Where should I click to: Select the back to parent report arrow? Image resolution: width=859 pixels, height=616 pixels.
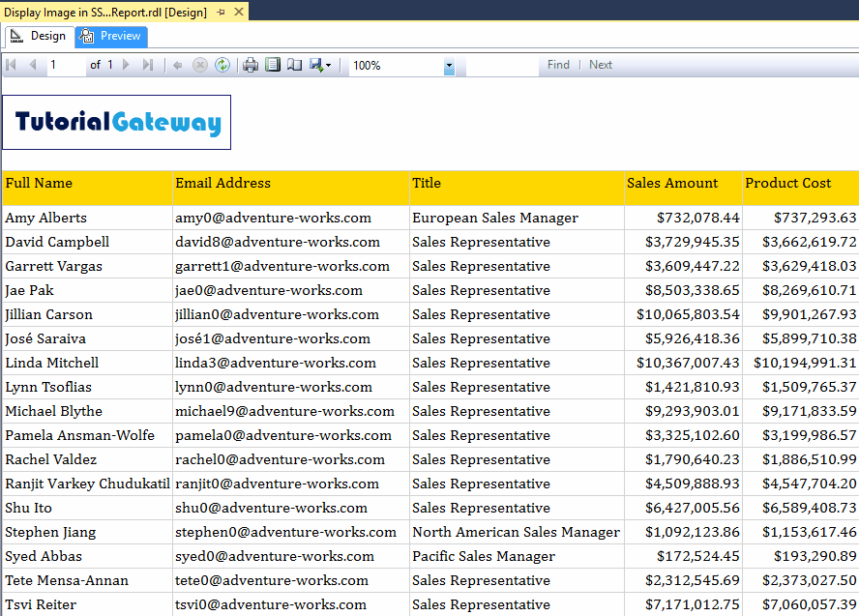[179, 65]
